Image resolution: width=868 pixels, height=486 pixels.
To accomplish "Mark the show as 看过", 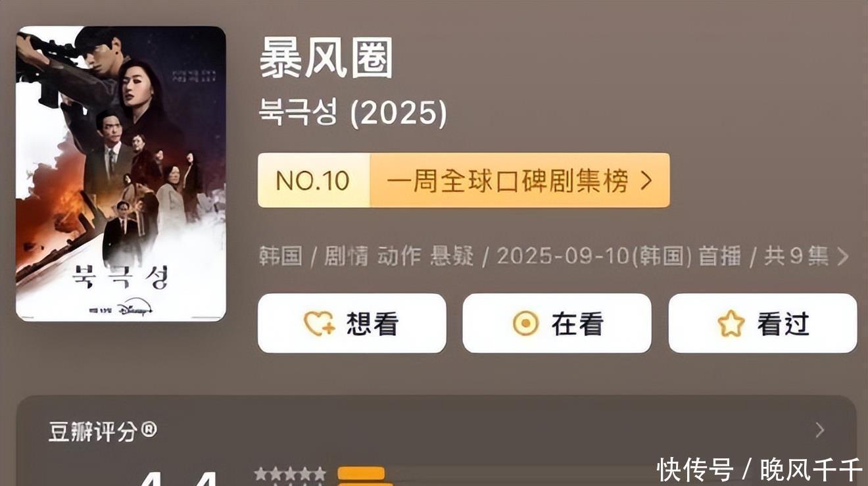I will pyautogui.click(x=763, y=323).
